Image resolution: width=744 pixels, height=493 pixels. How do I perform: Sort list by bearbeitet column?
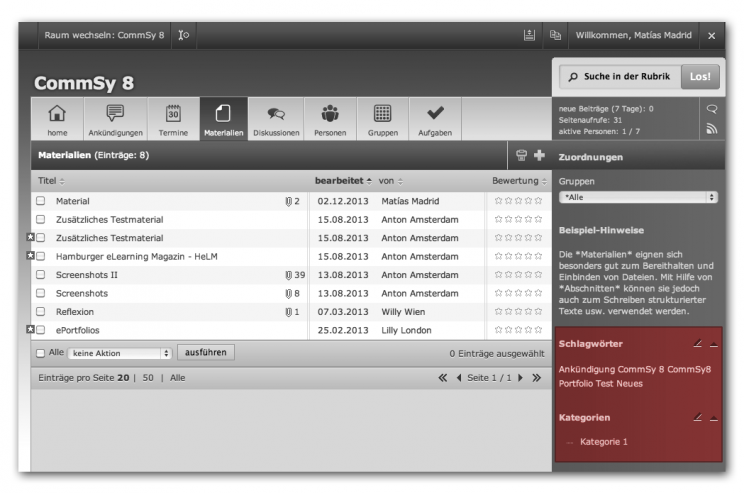pyautogui.click(x=343, y=181)
